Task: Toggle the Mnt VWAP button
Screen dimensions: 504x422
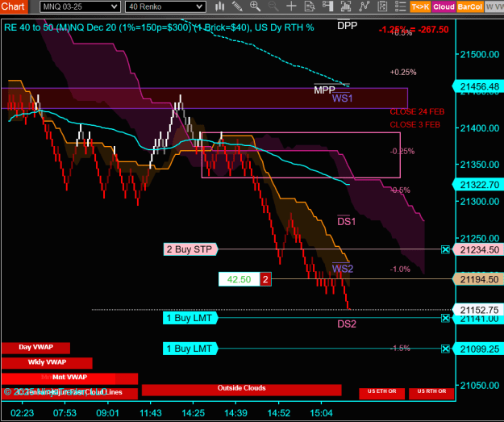Action: tap(69, 378)
